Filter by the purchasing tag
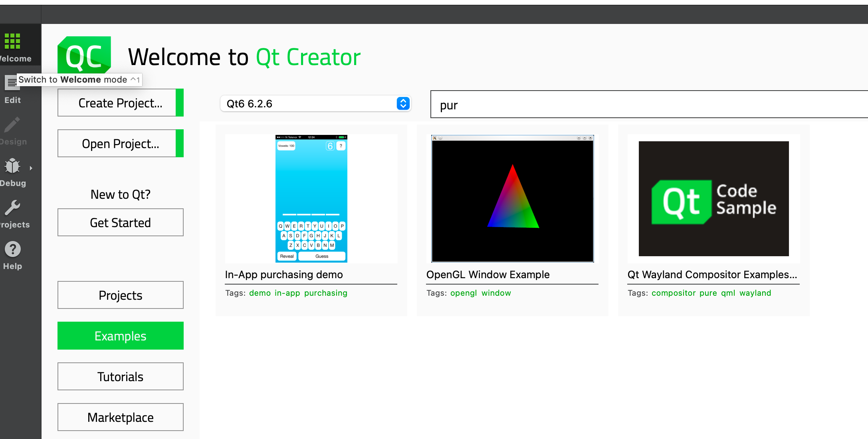The width and height of the screenshot is (868, 439). pos(326,293)
